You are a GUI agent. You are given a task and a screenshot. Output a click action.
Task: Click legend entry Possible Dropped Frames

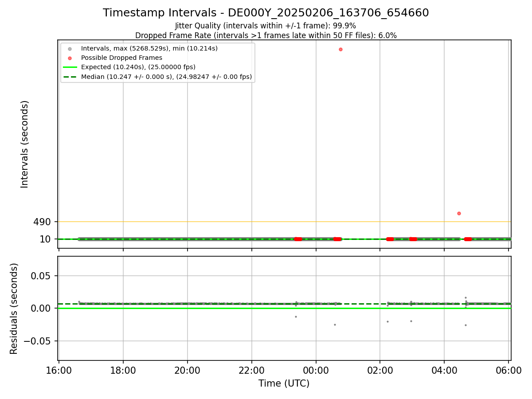click(121, 58)
